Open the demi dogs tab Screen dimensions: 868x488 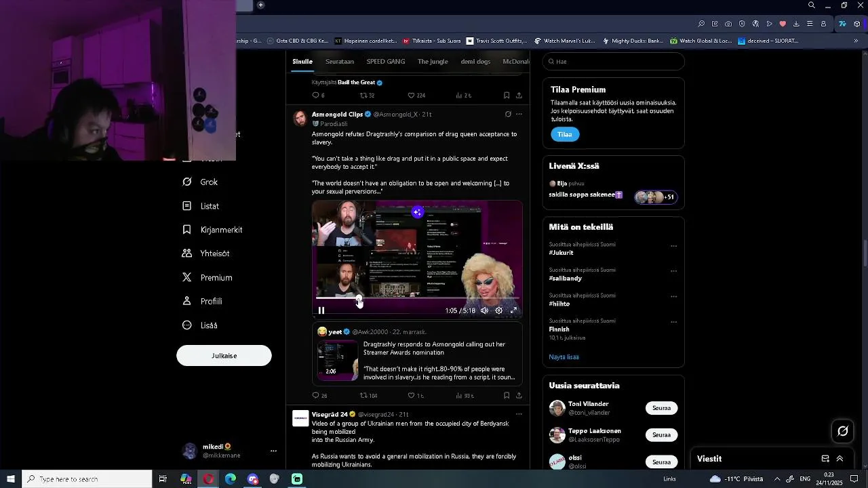[475, 62]
